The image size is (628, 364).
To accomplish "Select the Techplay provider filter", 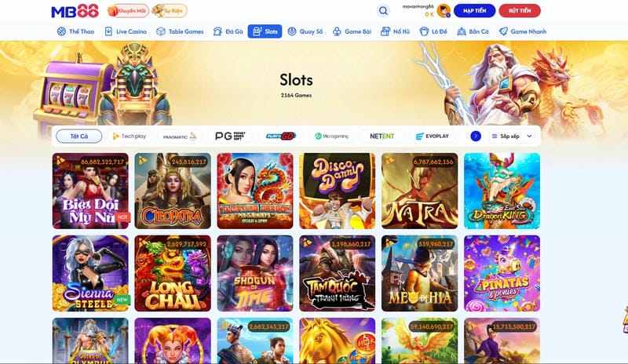I will click(x=129, y=136).
